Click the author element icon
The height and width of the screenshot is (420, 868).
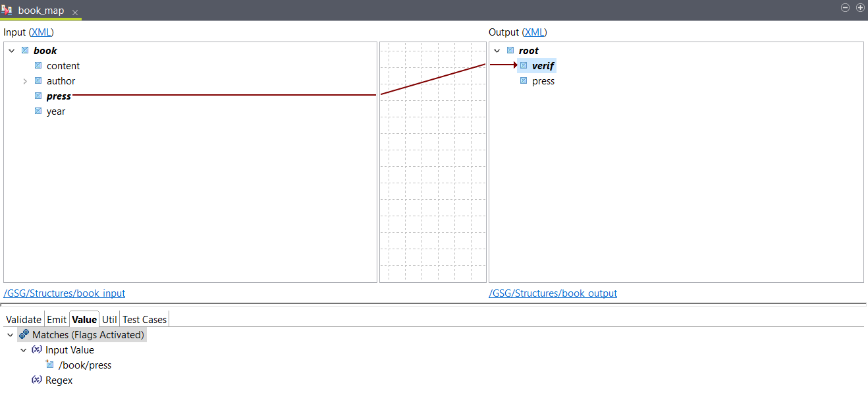point(38,80)
